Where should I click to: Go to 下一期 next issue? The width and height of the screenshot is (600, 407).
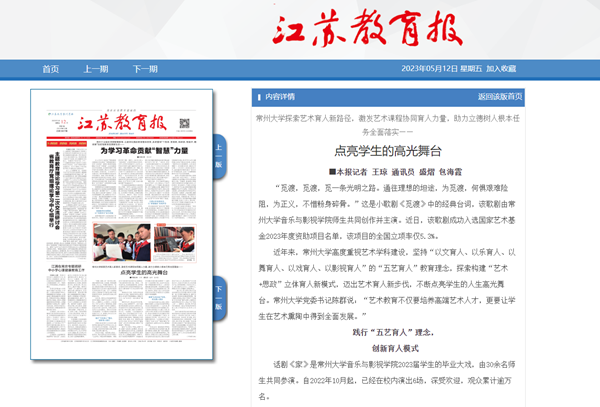point(145,69)
